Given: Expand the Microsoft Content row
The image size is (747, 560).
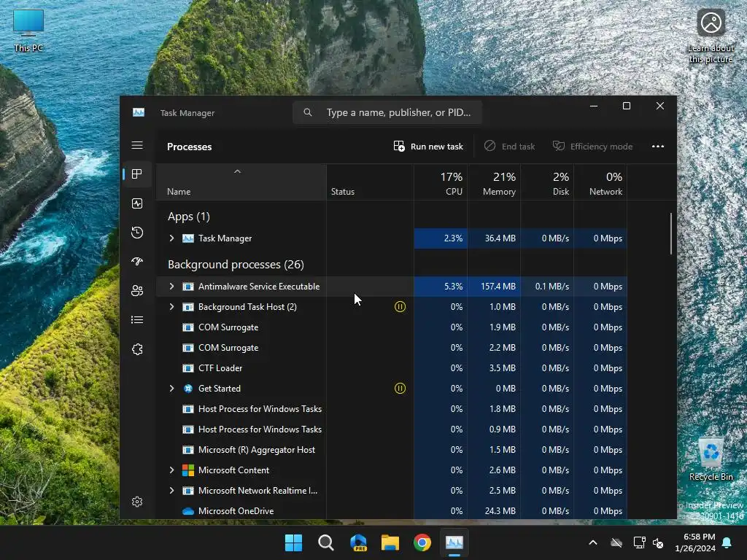Looking at the screenshot, I should pyautogui.click(x=172, y=470).
